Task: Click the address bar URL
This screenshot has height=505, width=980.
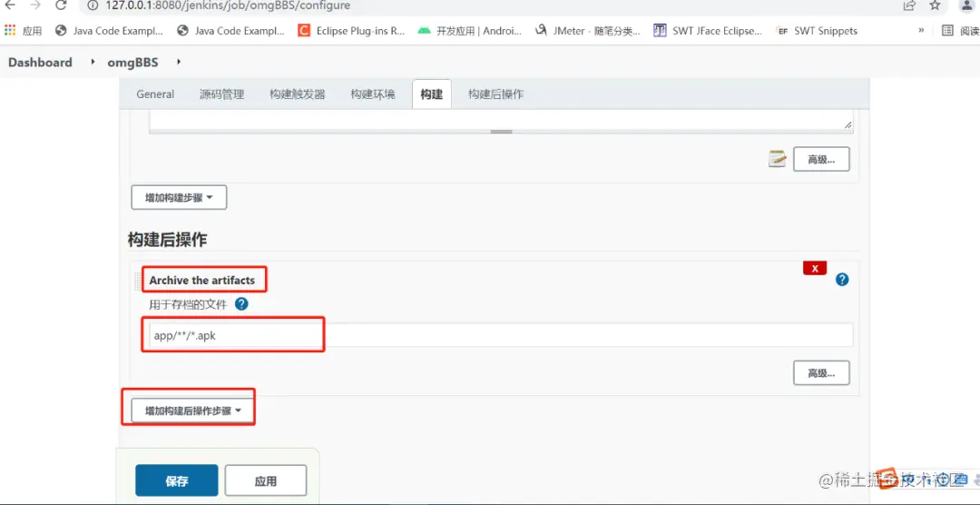Action: (x=228, y=5)
